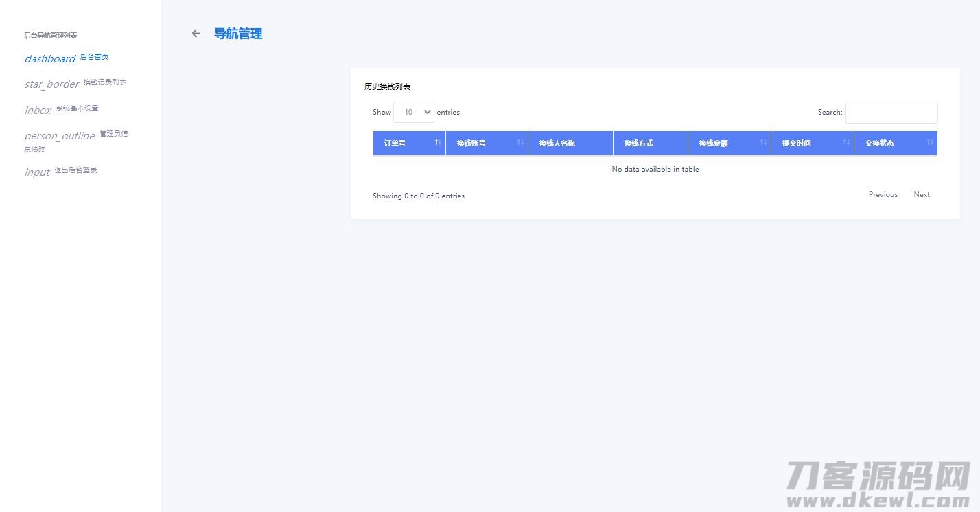This screenshot has height=512, width=980.
Task: Go to 换钱记录列表 in sidebar
Action: point(105,82)
